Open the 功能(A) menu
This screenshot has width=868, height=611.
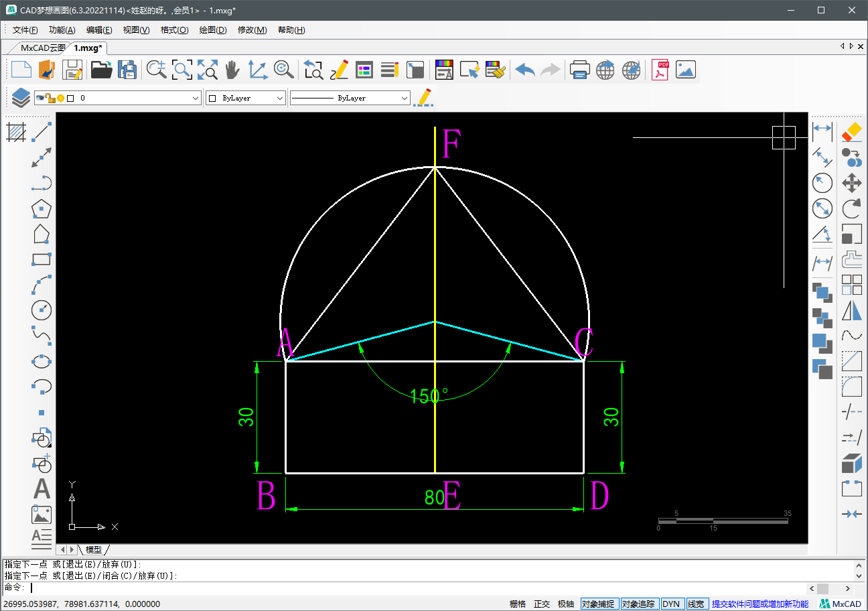pyautogui.click(x=62, y=30)
